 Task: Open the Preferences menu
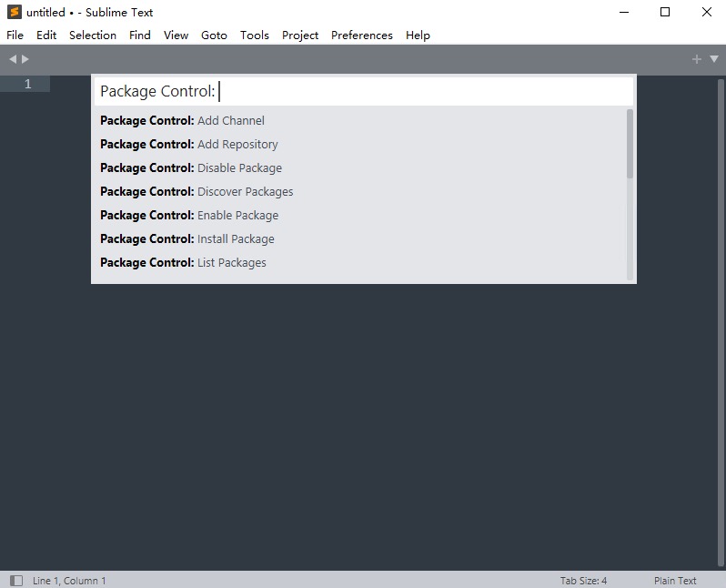point(361,35)
